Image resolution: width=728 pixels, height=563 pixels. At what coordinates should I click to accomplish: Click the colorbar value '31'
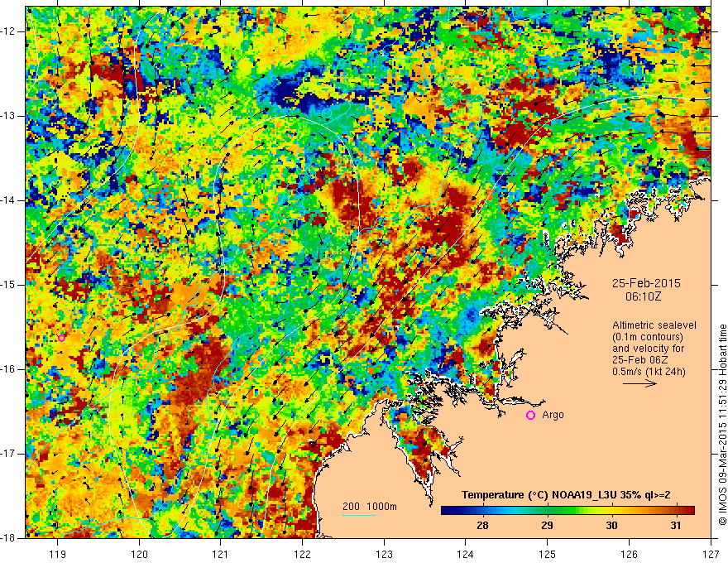[x=676, y=526]
